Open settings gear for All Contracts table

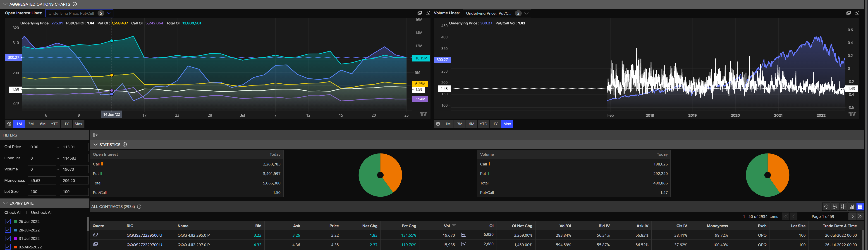tap(826, 207)
